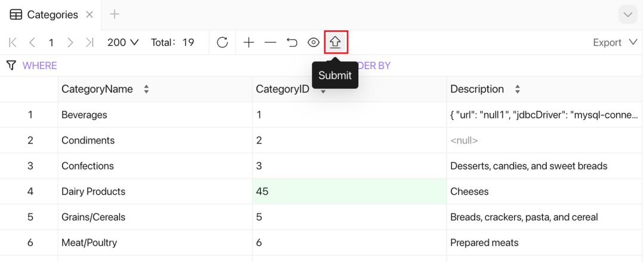Undo changes with the revert arrow icon
644x262 pixels.
[x=292, y=43]
